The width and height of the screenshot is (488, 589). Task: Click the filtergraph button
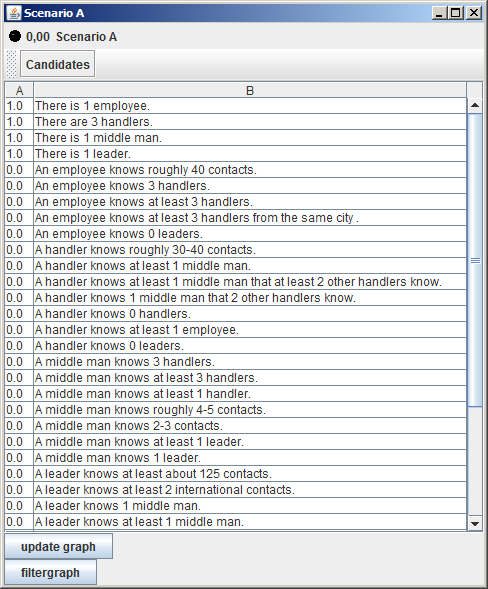(50, 572)
